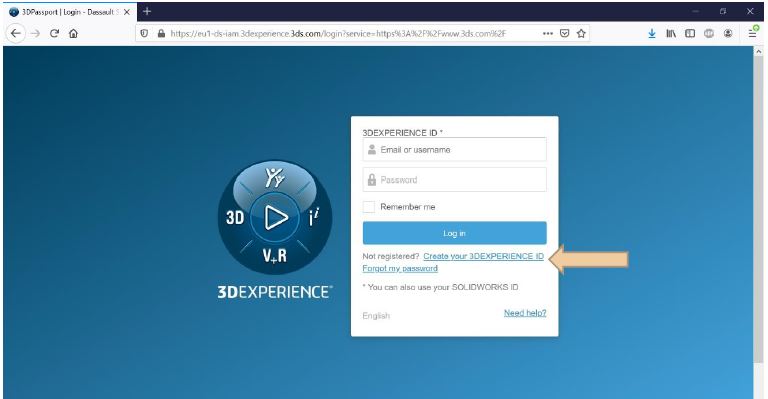Focus the Password field

click(x=455, y=180)
